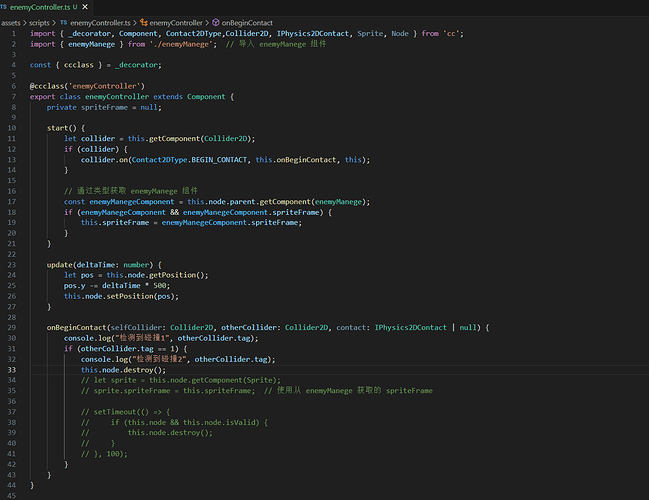649x500 pixels.
Task: Click 'getPosition()' on line 24
Action: point(175,275)
